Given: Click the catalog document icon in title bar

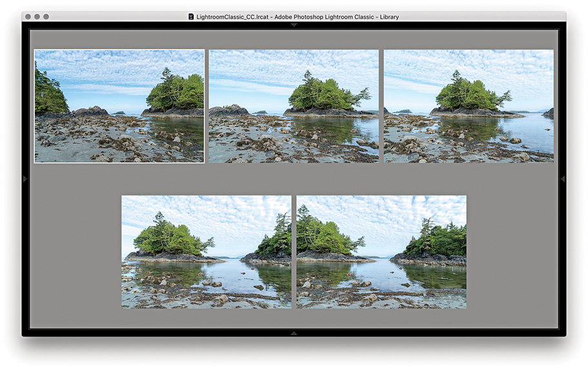Looking at the screenshot, I should tap(191, 17).
